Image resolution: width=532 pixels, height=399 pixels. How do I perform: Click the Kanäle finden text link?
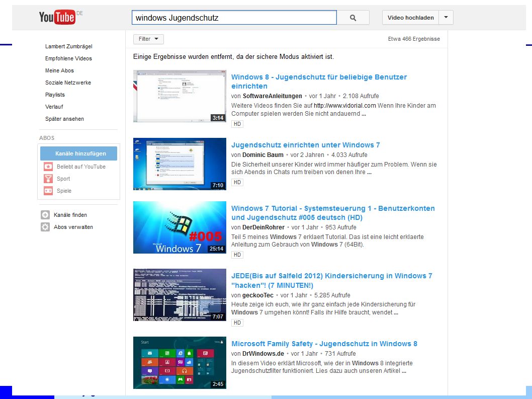click(x=70, y=215)
